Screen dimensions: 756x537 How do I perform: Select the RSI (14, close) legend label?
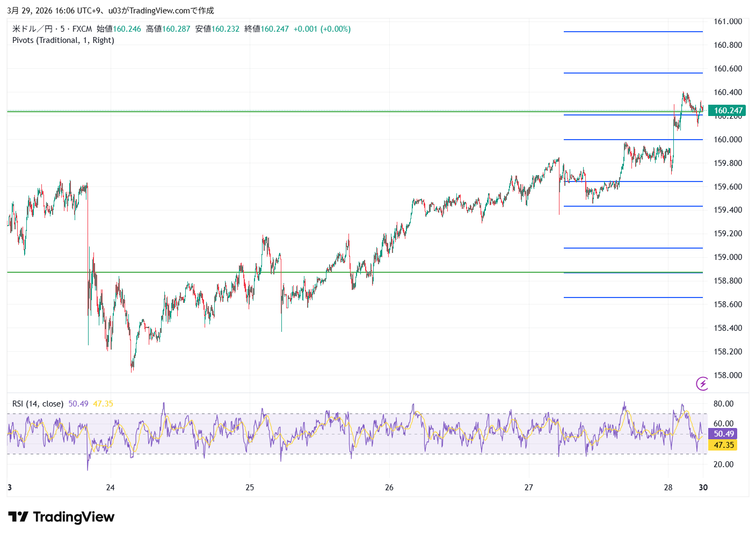click(38, 404)
